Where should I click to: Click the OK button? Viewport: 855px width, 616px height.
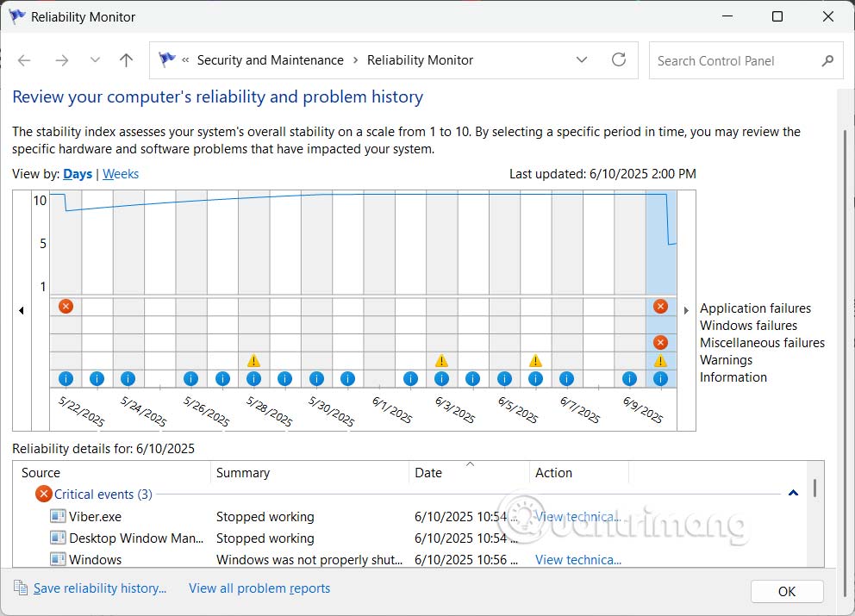pyautogui.click(x=787, y=592)
